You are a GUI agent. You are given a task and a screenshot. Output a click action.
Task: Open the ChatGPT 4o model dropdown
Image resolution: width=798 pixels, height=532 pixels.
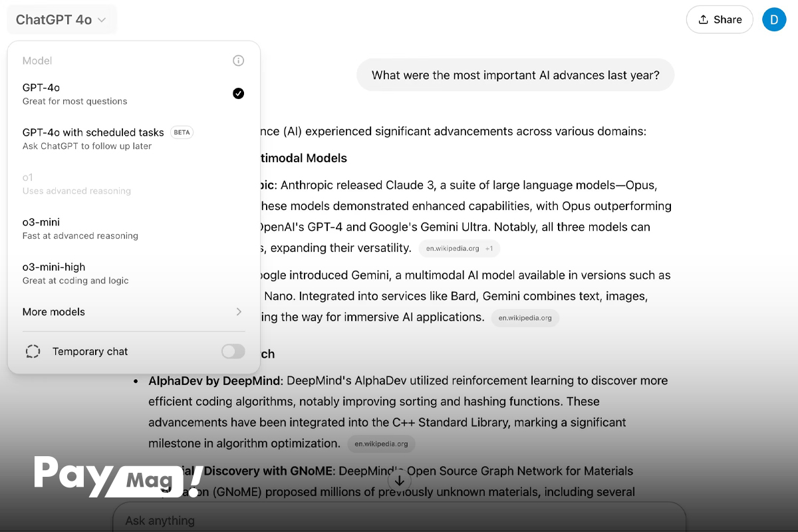[x=61, y=20]
